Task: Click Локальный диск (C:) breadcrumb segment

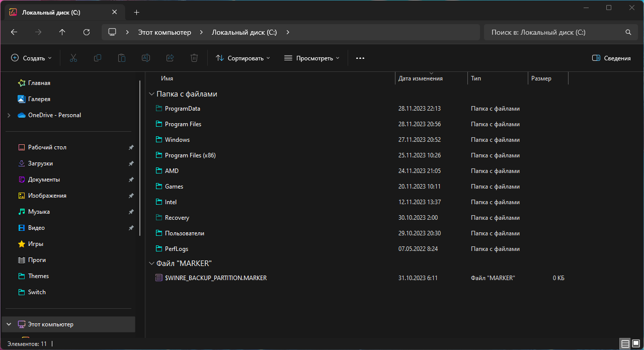Action: pyautogui.click(x=244, y=32)
